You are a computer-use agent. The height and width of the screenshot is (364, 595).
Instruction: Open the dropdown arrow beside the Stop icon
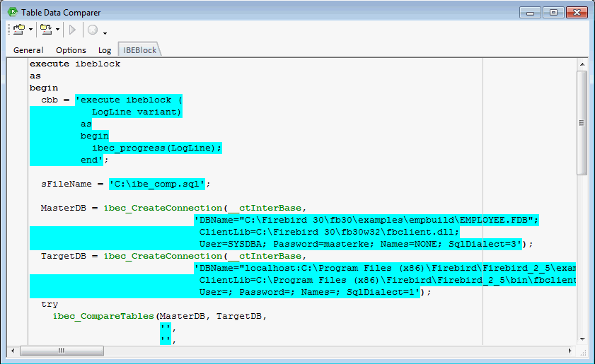point(105,33)
